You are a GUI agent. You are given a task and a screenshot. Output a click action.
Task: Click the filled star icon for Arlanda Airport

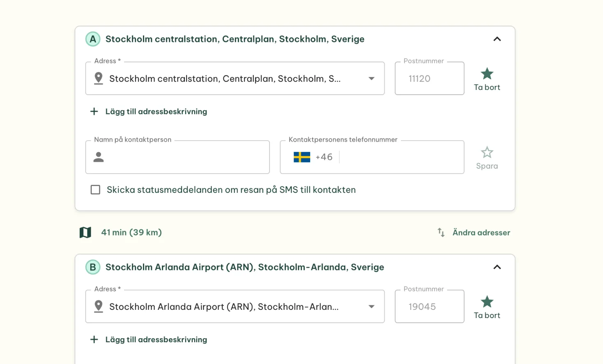[487, 302]
